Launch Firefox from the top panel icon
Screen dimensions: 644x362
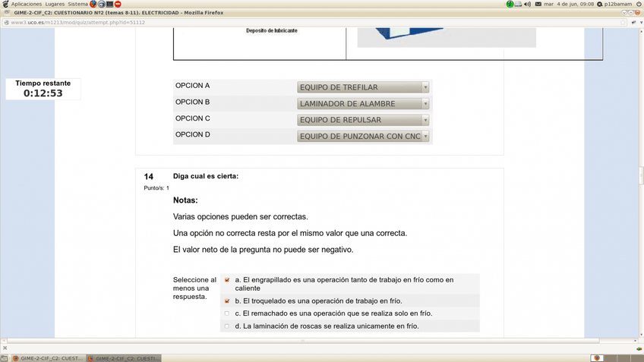93,4
